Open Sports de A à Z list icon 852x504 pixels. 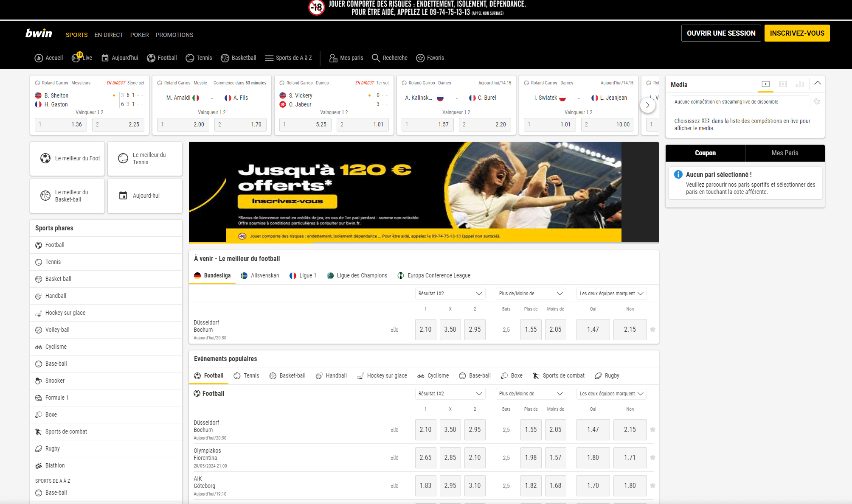click(x=269, y=58)
